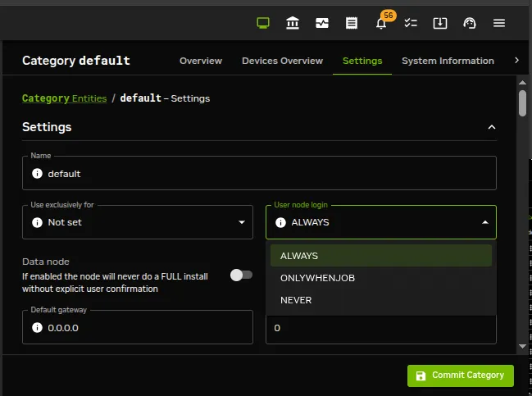Click the Category default page title
Viewport: 532px width, 396px height.
[x=76, y=61]
